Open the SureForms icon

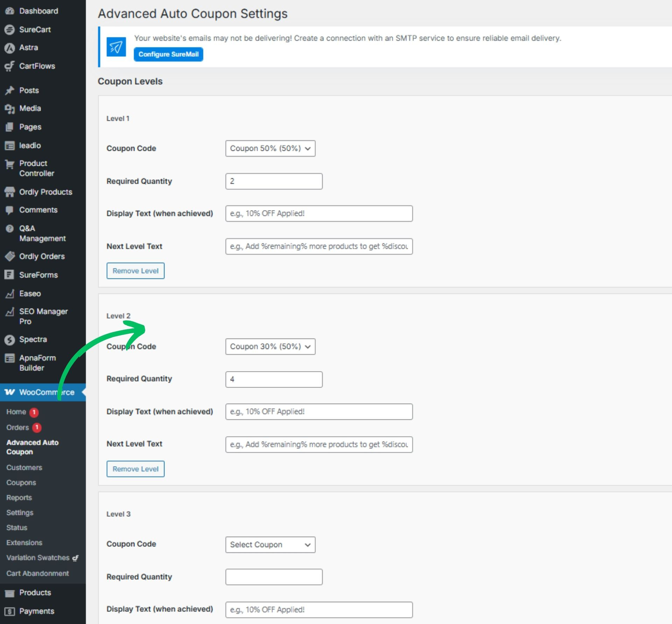[x=10, y=275]
